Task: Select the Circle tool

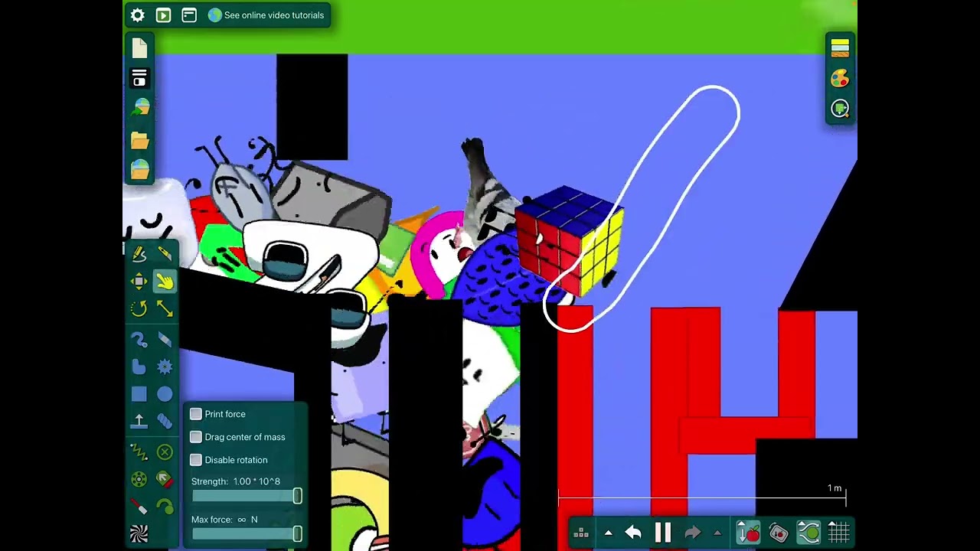Action: 165,394
